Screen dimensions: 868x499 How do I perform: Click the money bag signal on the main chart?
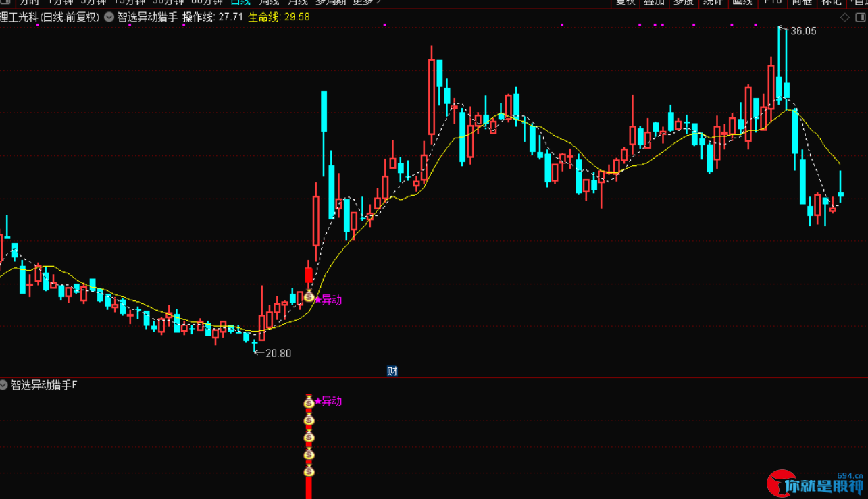[309, 296]
